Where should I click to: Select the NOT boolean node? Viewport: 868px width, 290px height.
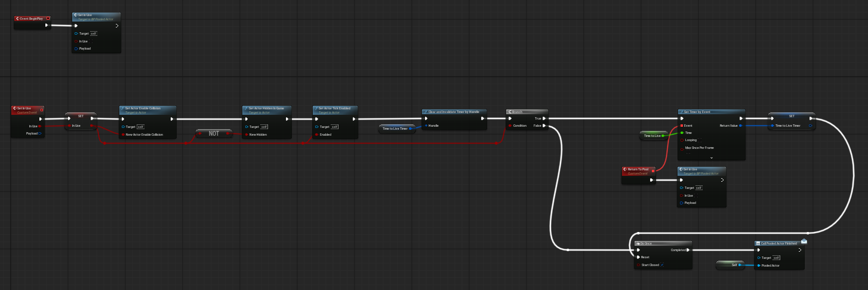pos(214,133)
